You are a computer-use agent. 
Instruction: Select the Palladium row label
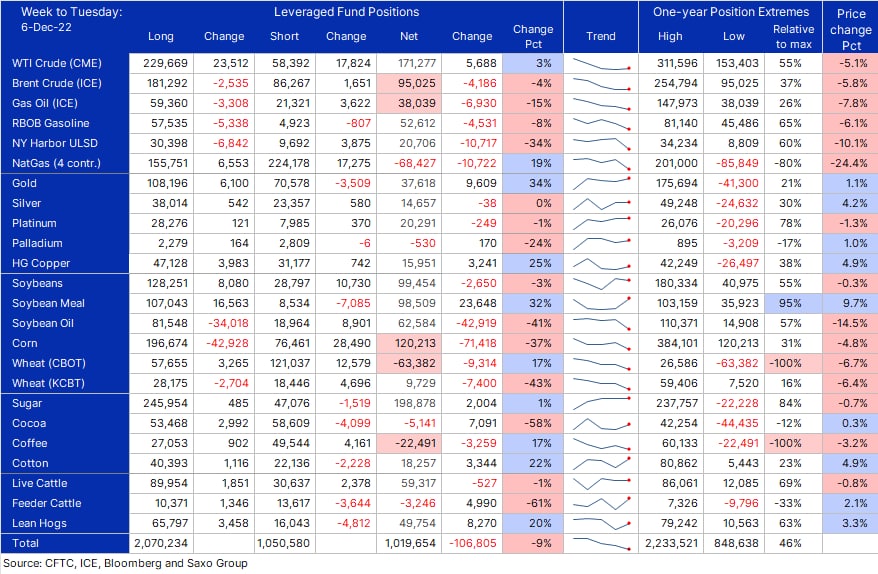pos(37,243)
